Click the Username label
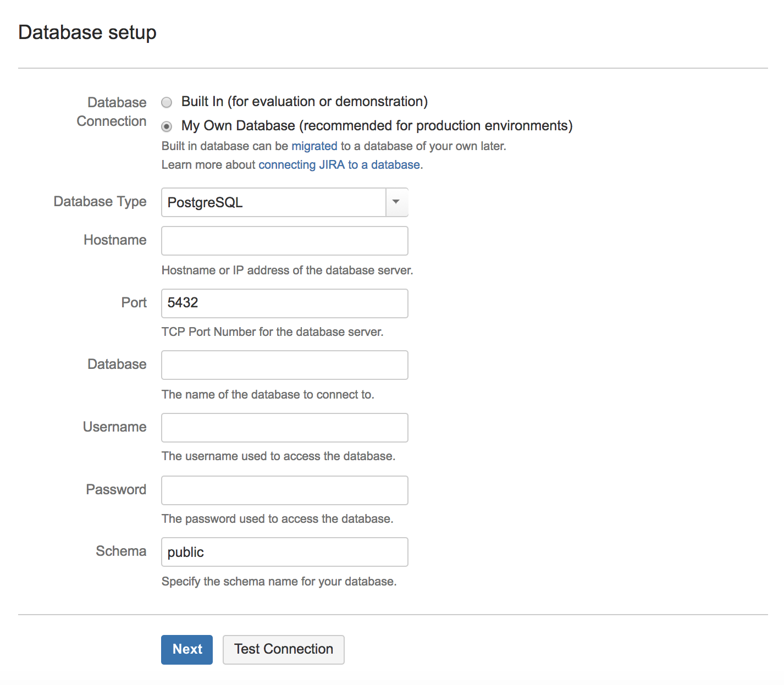This screenshot has width=784, height=685. click(x=115, y=427)
